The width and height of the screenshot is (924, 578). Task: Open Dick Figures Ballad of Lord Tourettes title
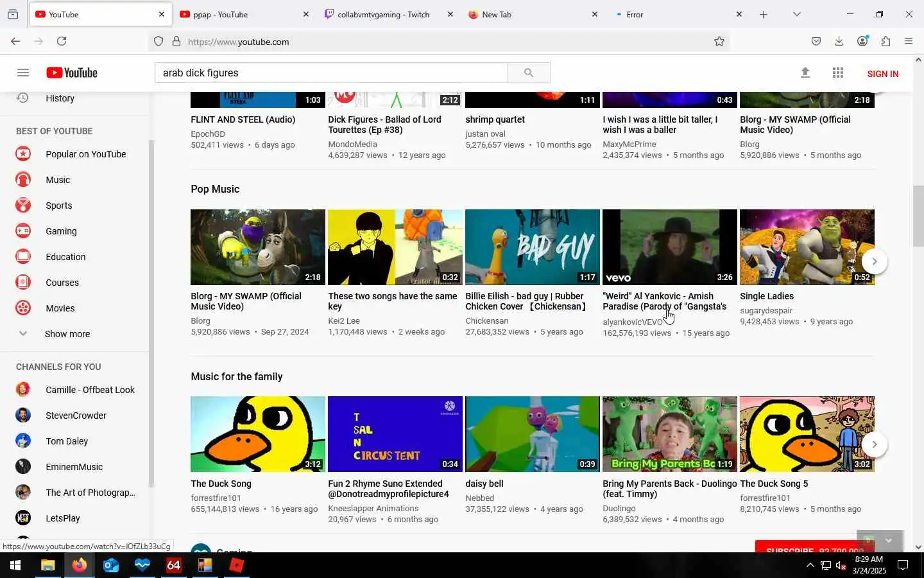[x=385, y=125]
